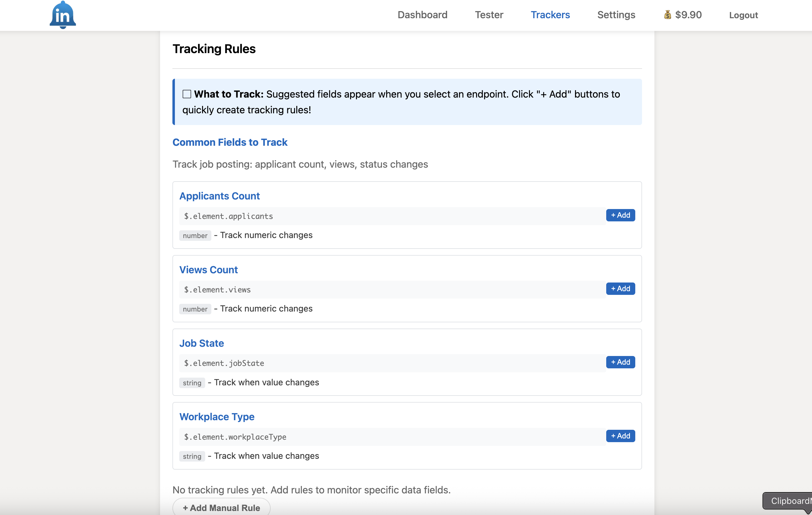
Task: Click the Add Manual Rule button
Action: click(x=221, y=507)
